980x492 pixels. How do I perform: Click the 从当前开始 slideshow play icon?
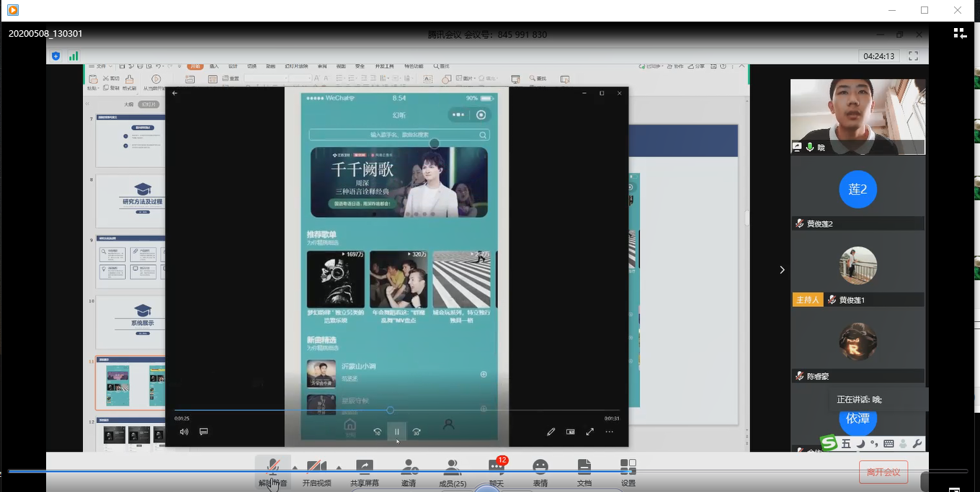coord(156,79)
